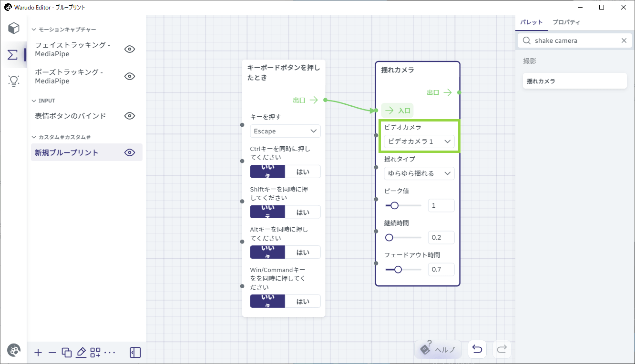Select いいえ for Shift key option

(x=267, y=212)
